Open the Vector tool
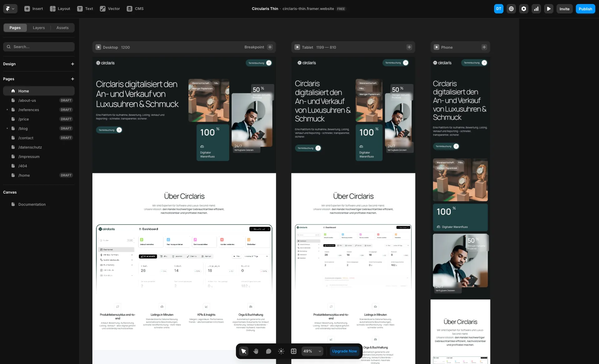599x364 pixels. click(110, 8)
